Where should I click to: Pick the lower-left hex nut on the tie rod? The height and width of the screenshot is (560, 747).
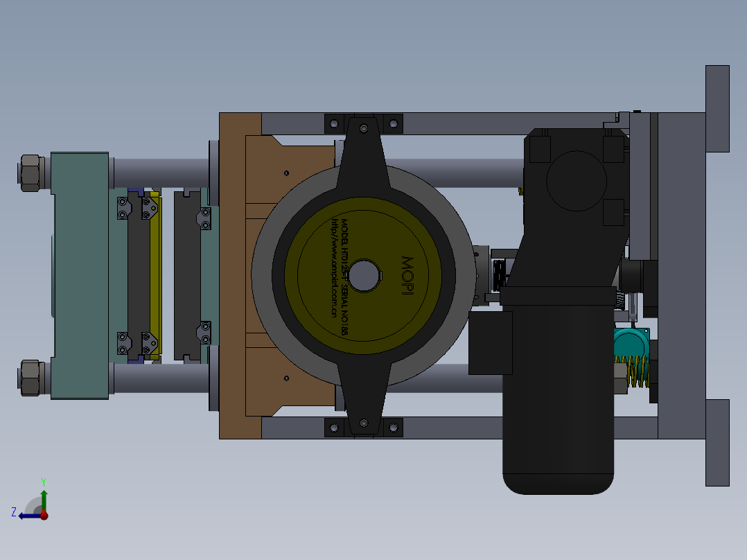[31, 378]
